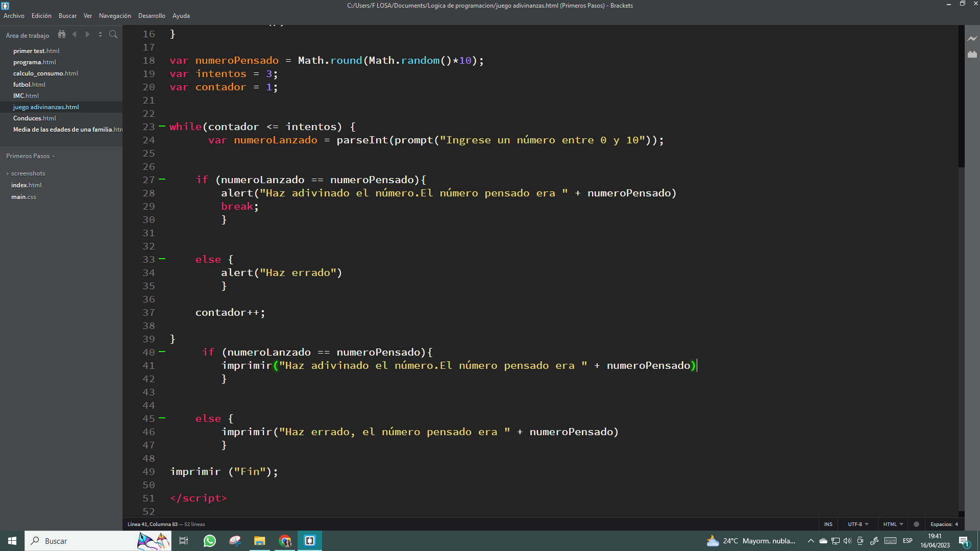Open the UTF-8 encoding dropdown

click(858, 524)
